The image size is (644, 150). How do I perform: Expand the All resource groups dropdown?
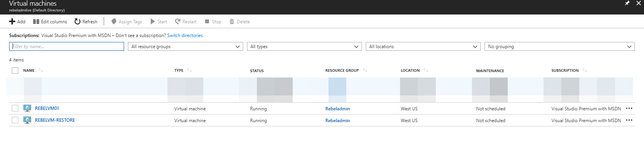185,47
